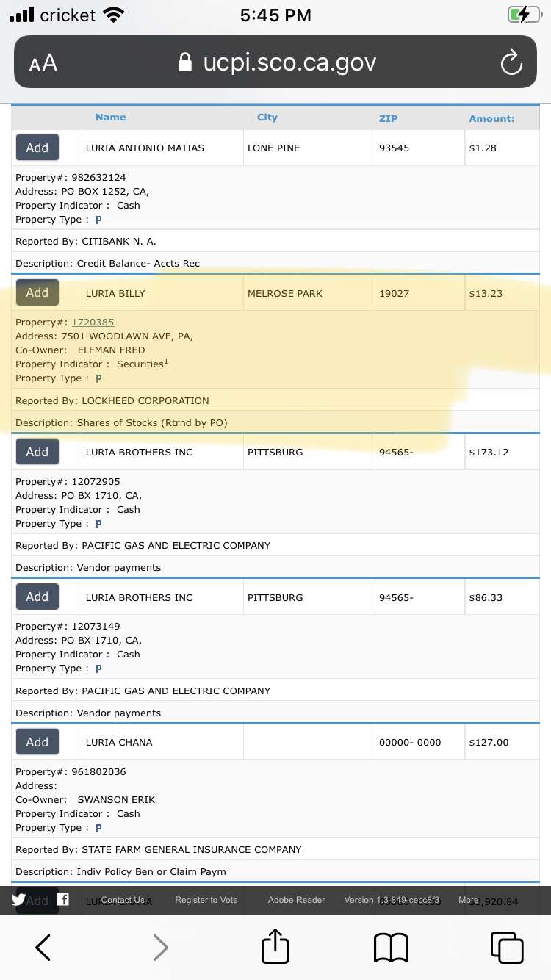Sort by the City column header
This screenshot has height=980, width=551.
coord(267,118)
